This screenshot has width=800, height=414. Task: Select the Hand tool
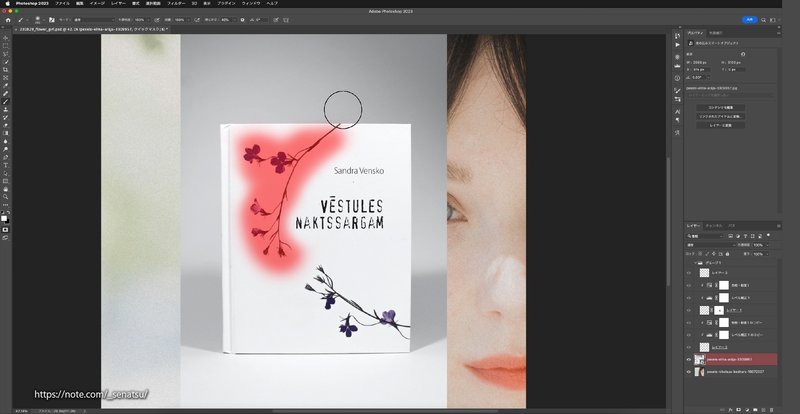(x=6, y=189)
